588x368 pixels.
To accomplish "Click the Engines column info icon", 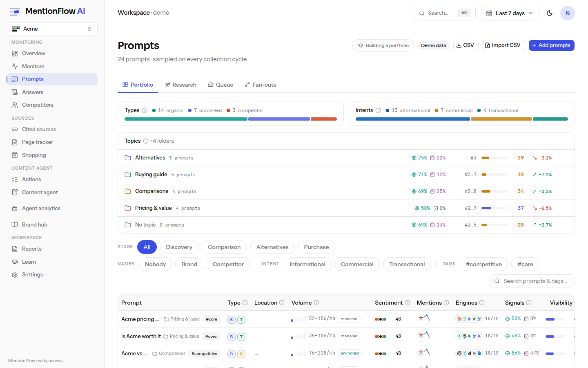I will 482,303.
